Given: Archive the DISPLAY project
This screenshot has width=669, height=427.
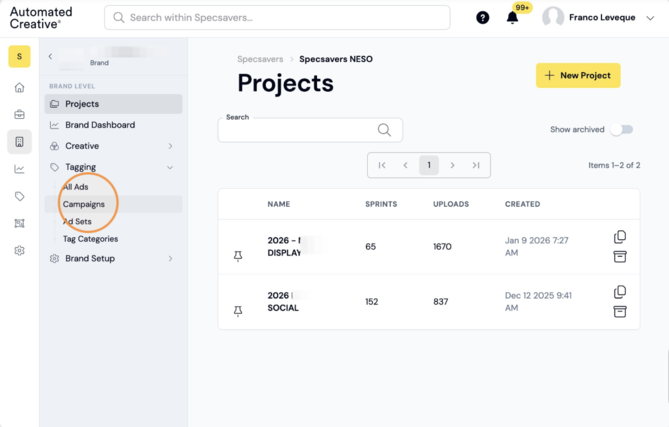Looking at the screenshot, I should (620, 256).
